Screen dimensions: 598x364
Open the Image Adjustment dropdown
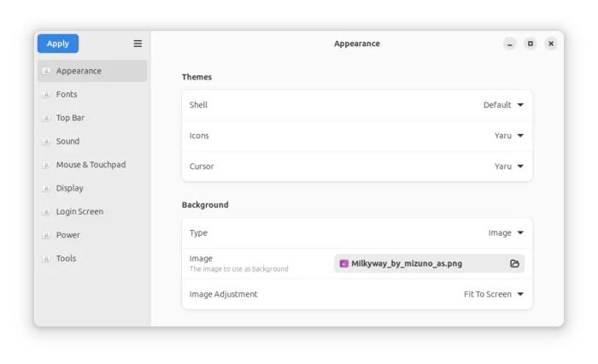click(494, 294)
